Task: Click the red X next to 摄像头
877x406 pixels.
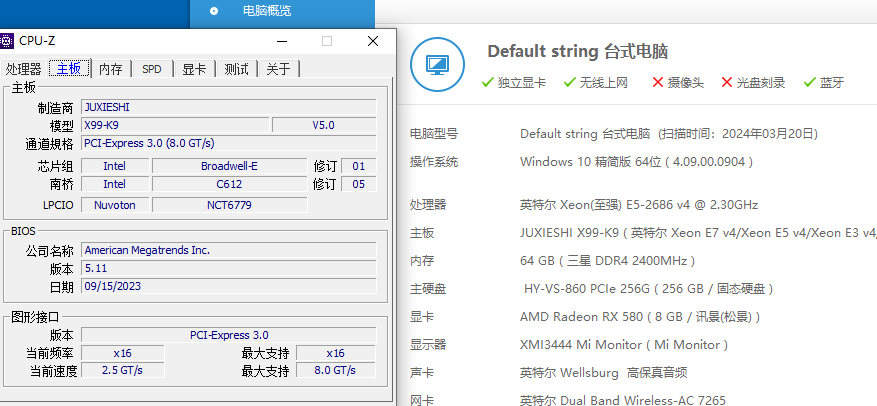Action: pyautogui.click(x=658, y=83)
